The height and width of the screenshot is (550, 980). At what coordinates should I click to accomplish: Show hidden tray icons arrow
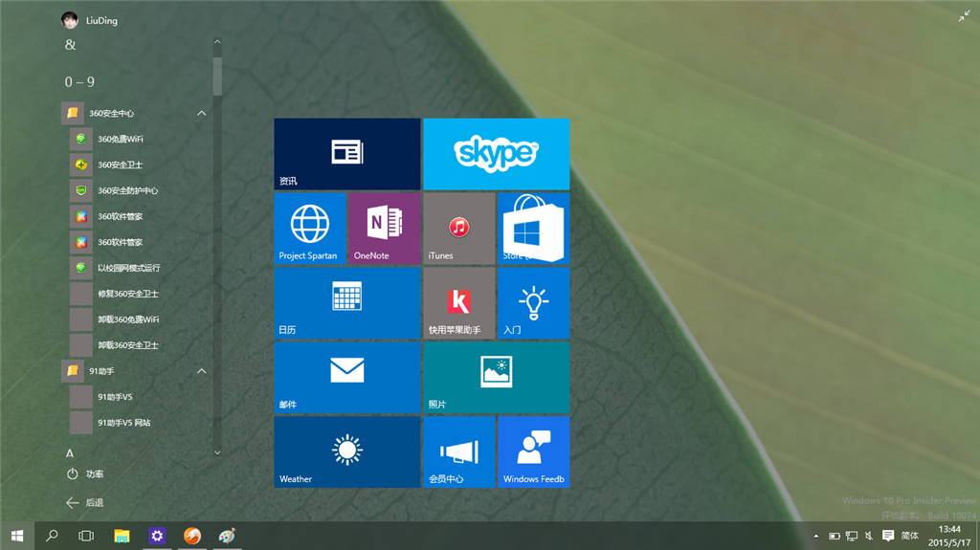815,536
